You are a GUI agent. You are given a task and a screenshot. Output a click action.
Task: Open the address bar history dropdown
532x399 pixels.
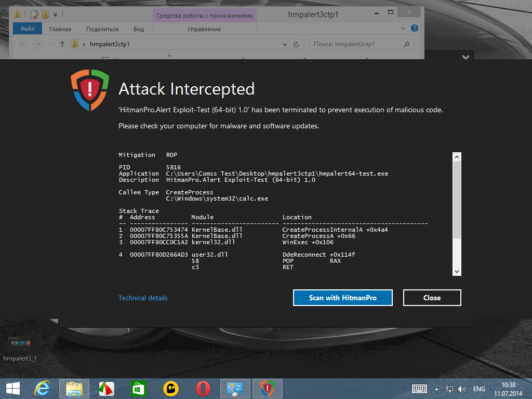285,44
